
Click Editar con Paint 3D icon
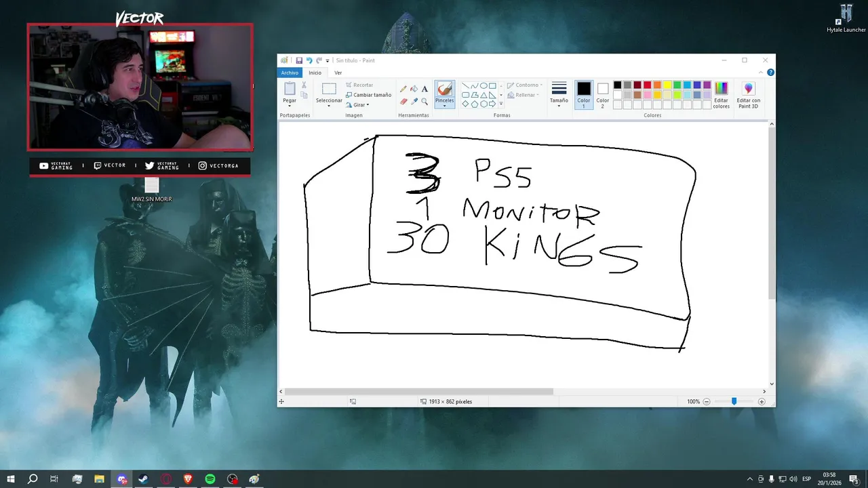pos(749,89)
